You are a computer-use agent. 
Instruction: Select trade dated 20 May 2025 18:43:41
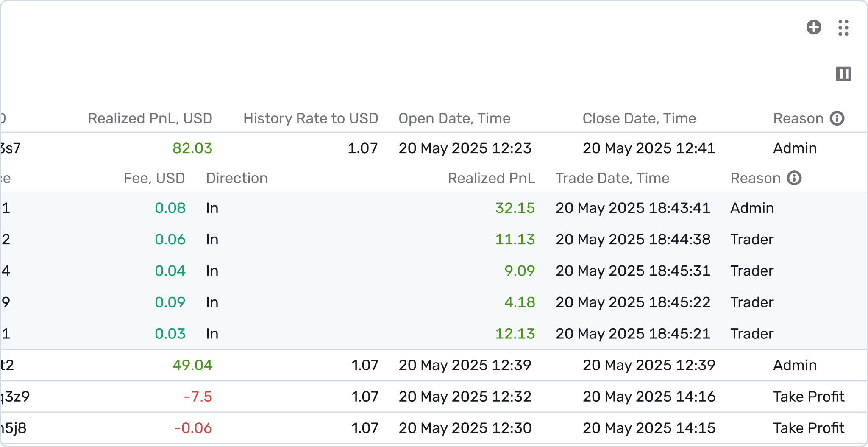coord(434,208)
